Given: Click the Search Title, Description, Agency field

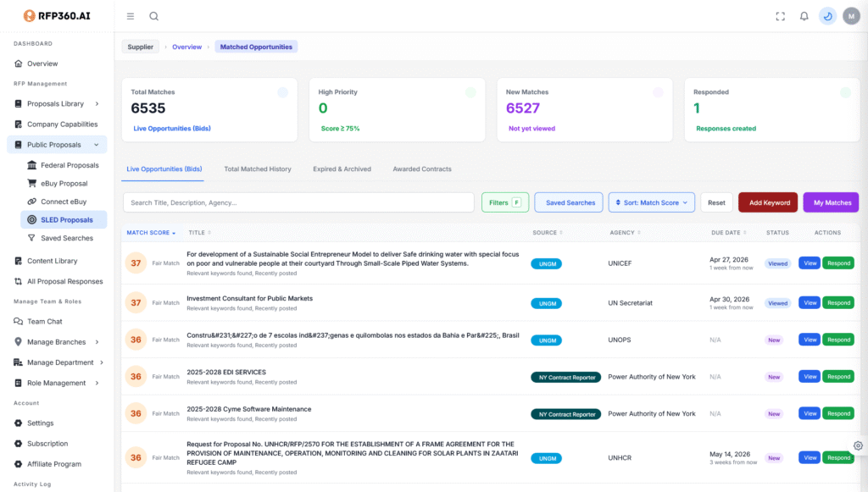Looking at the screenshot, I should coord(298,203).
